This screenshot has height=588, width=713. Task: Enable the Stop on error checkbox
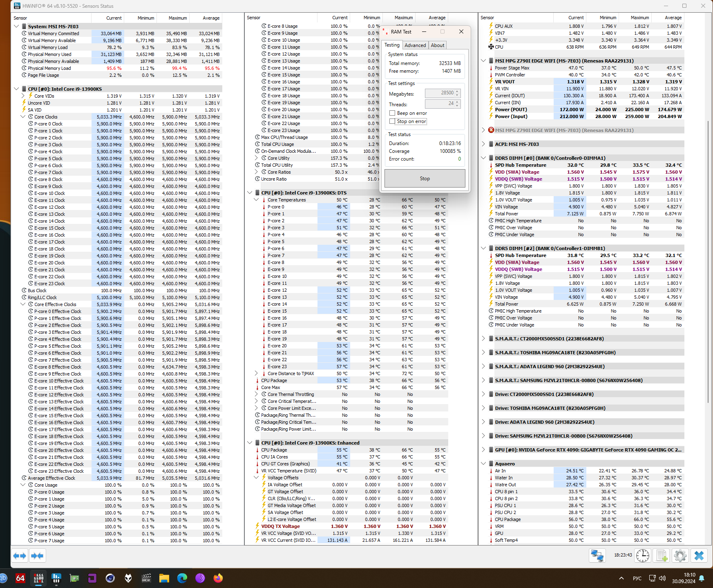392,121
